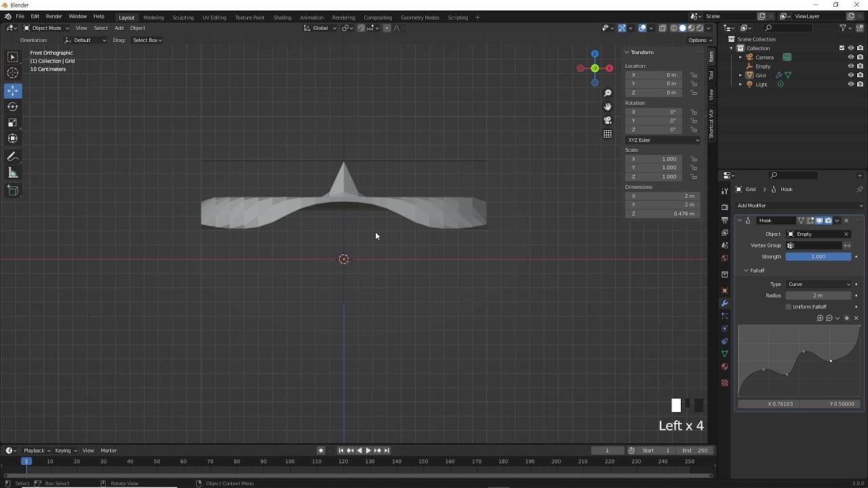Open the viewport Add menu
The height and width of the screenshot is (488, 868).
click(x=119, y=28)
